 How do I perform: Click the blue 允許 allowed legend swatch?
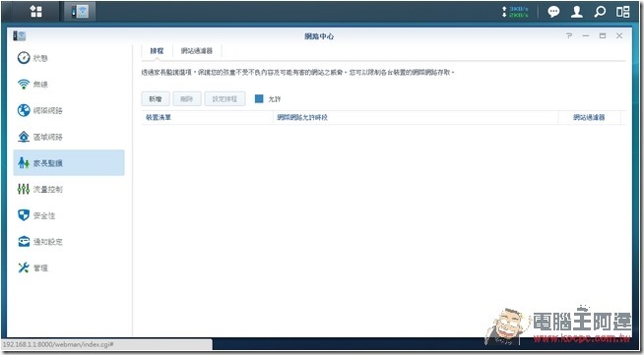259,98
